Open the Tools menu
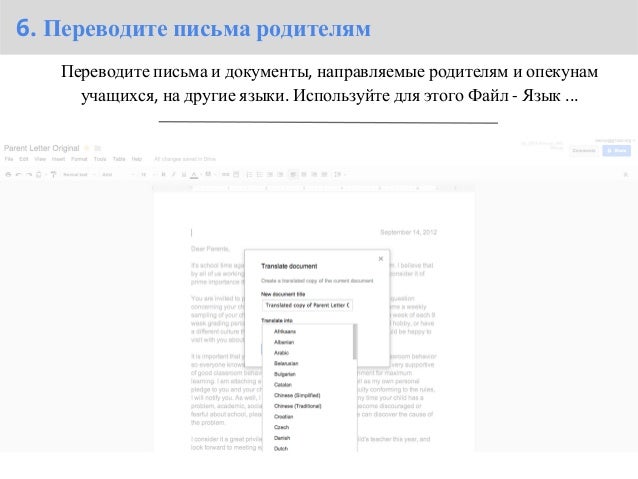 click(x=100, y=159)
